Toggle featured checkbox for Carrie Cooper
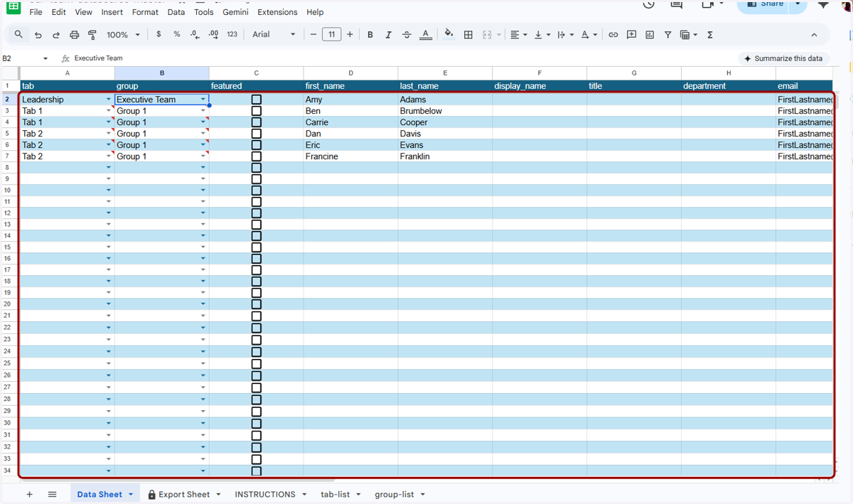The image size is (853, 504). point(257,122)
